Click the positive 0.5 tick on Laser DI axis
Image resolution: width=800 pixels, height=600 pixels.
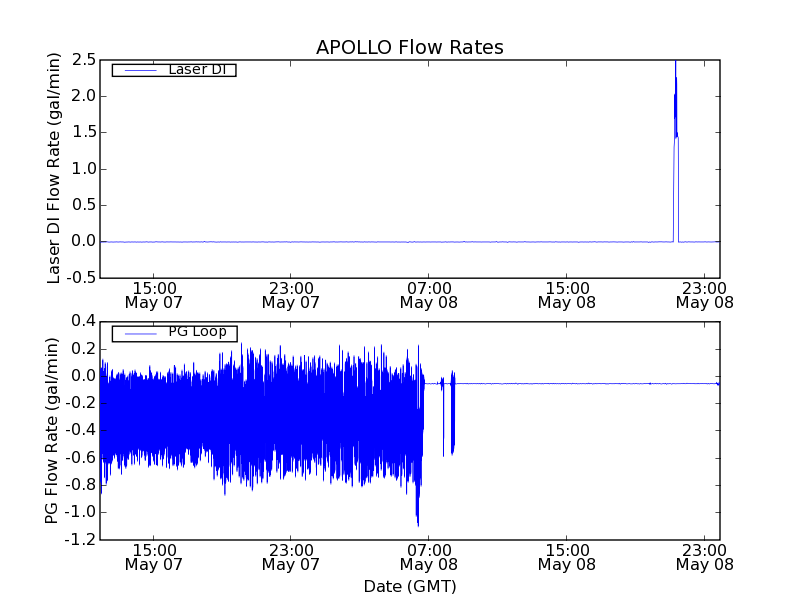[x=84, y=205]
